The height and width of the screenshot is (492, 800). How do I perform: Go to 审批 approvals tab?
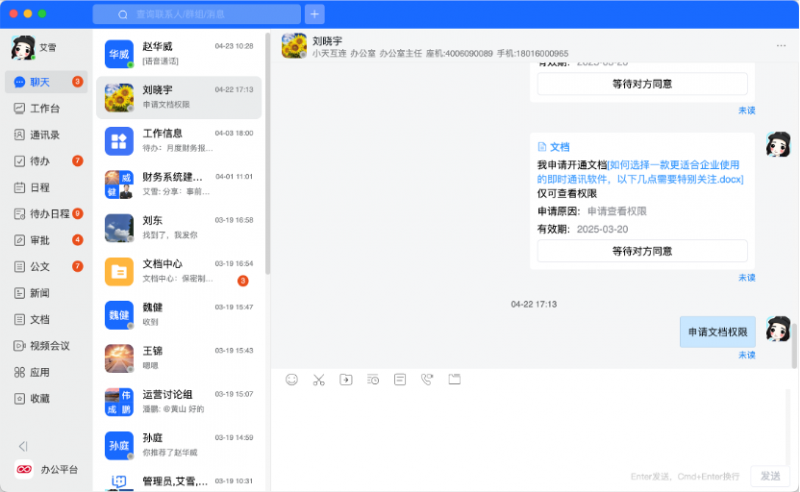(40, 240)
